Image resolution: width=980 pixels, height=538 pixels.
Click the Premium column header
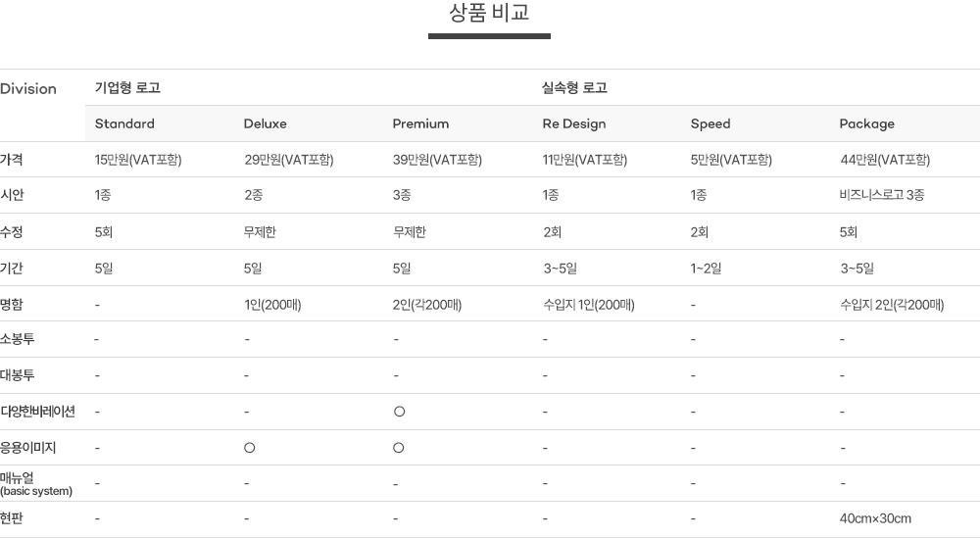pyautogui.click(x=420, y=123)
